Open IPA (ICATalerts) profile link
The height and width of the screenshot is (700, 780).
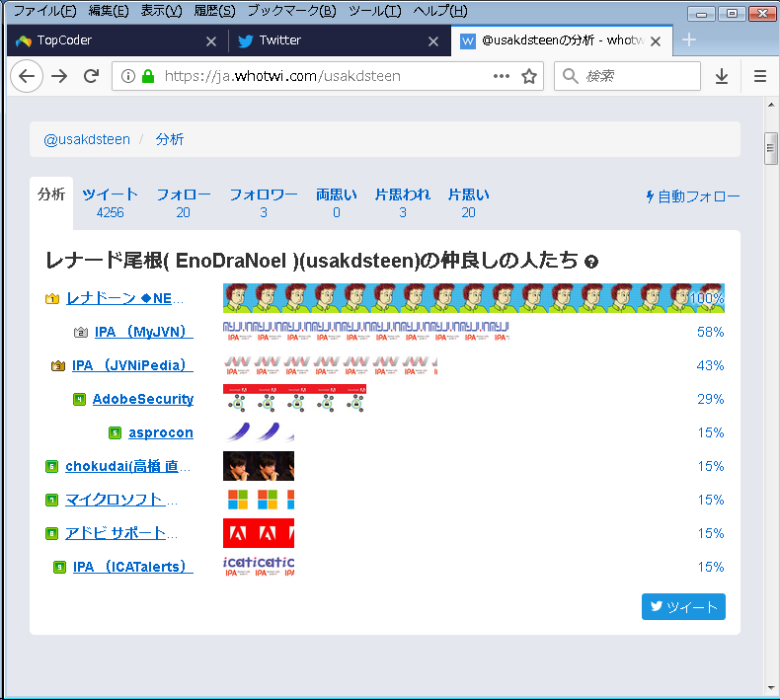point(133,567)
